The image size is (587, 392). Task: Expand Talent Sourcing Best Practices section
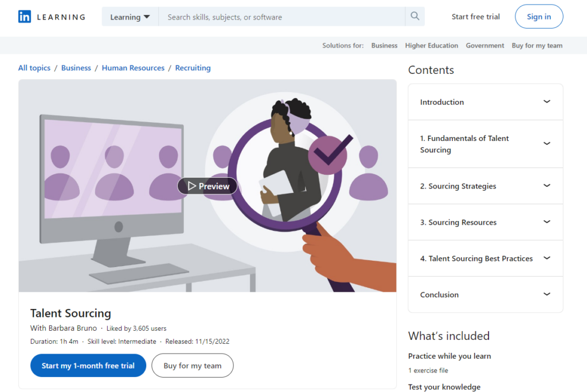[485, 258]
